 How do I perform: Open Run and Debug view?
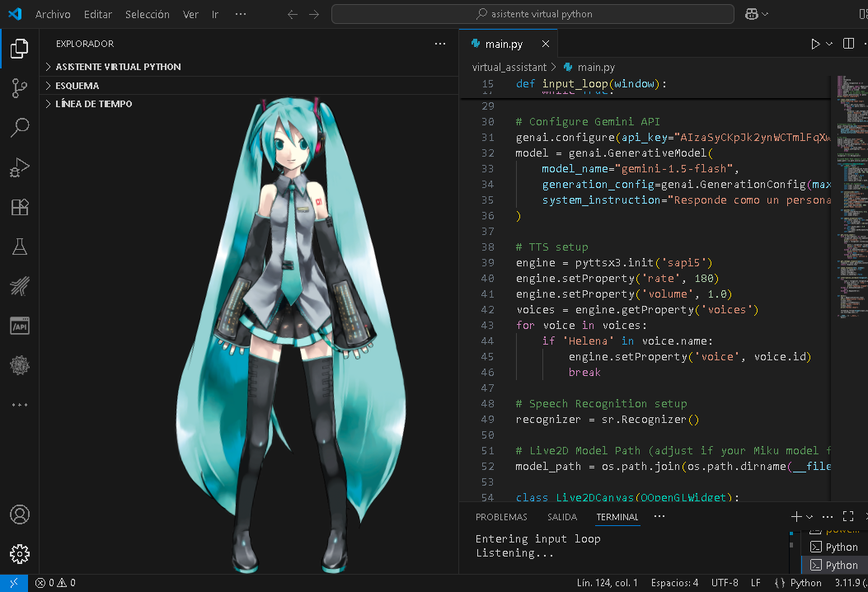pos(20,167)
